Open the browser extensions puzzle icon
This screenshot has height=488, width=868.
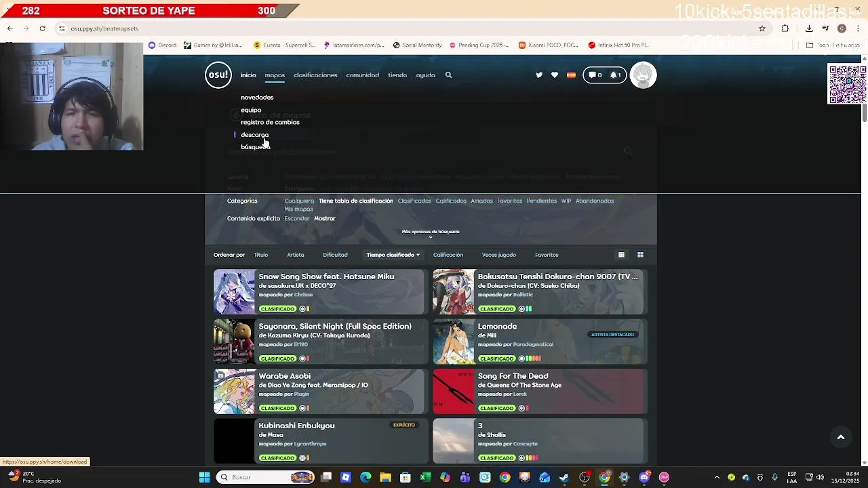[x=785, y=28]
